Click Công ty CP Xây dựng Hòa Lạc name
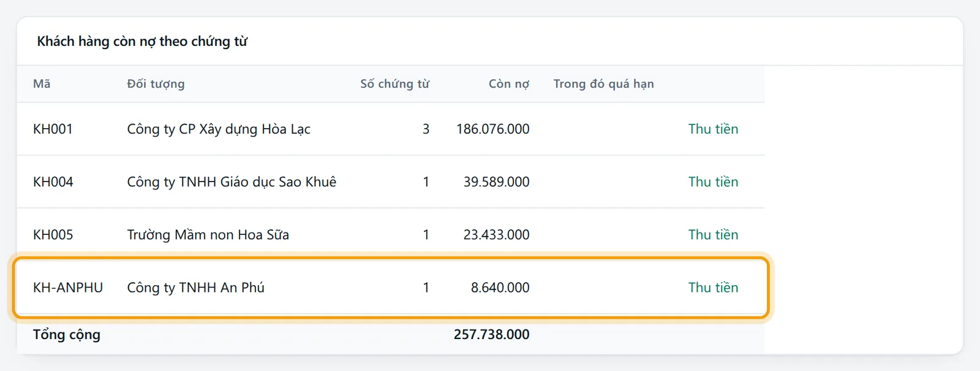Screen dimensions: 980x371 click(x=219, y=129)
